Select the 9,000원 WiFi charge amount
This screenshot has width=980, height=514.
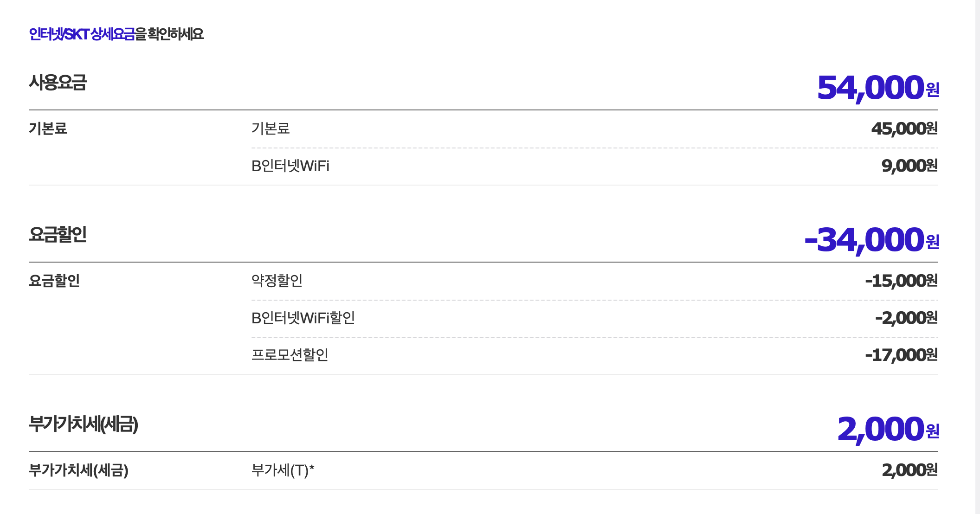(909, 166)
